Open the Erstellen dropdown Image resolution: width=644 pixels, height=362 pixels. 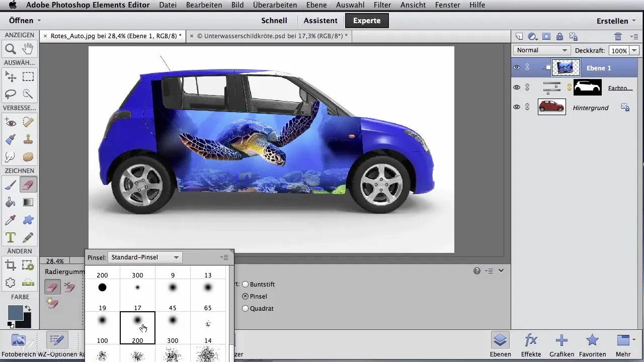click(x=616, y=21)
